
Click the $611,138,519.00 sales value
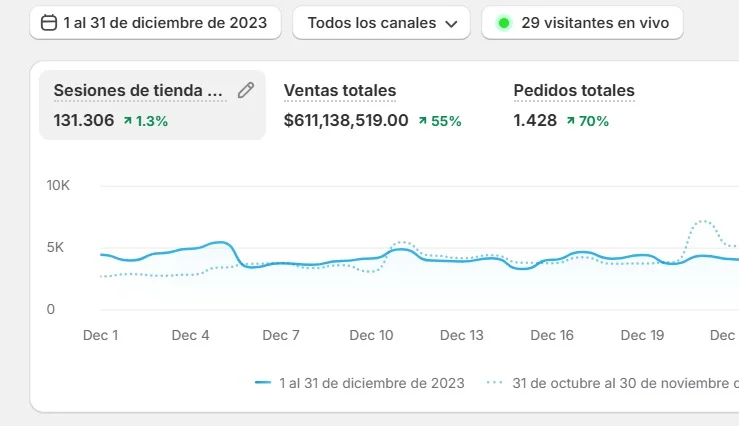click(346, 121)
